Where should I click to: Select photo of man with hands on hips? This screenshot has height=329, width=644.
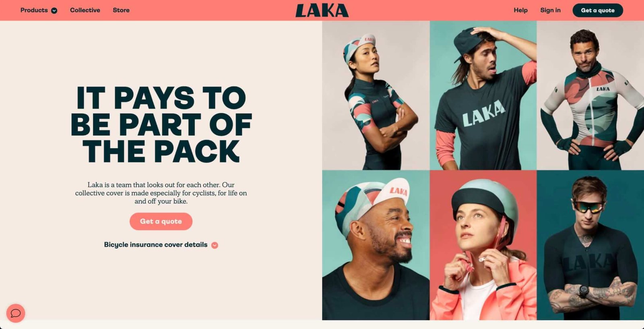point(590,95)
